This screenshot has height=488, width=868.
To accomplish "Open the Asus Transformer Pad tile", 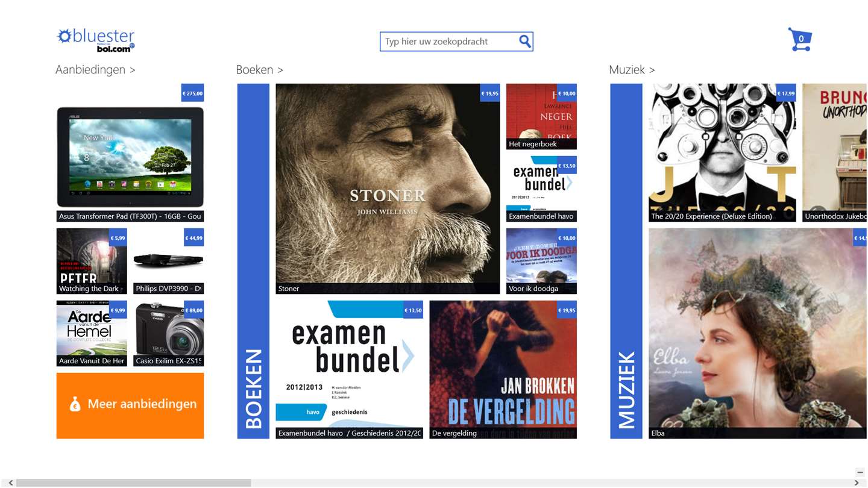I will pos(130,153).
